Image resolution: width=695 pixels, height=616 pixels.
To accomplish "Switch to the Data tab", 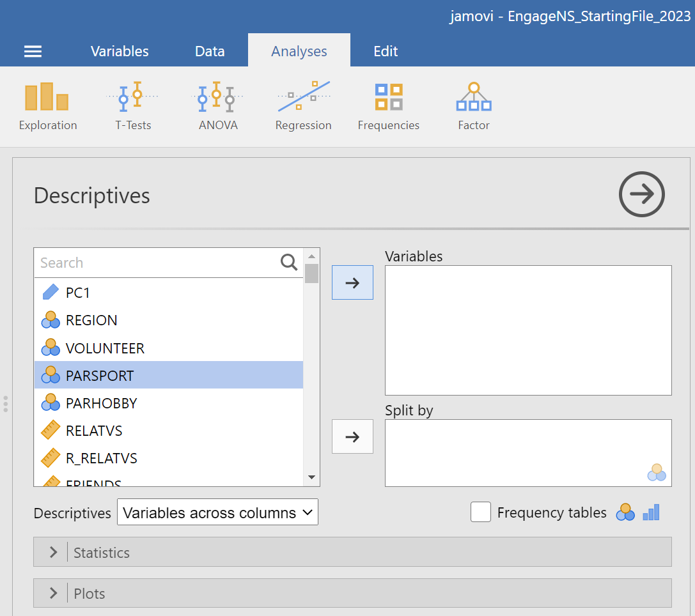I will click(210, 51).
